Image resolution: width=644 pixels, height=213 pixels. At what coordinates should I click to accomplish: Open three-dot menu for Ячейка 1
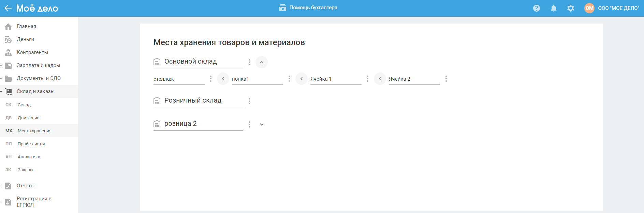click(x=368, y=79)
